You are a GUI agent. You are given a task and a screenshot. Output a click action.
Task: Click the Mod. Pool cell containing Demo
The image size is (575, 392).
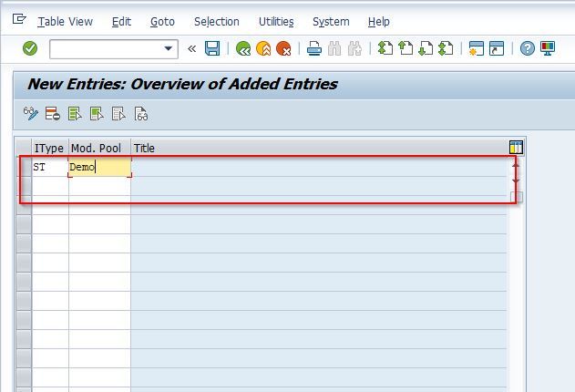click(99, 167)
